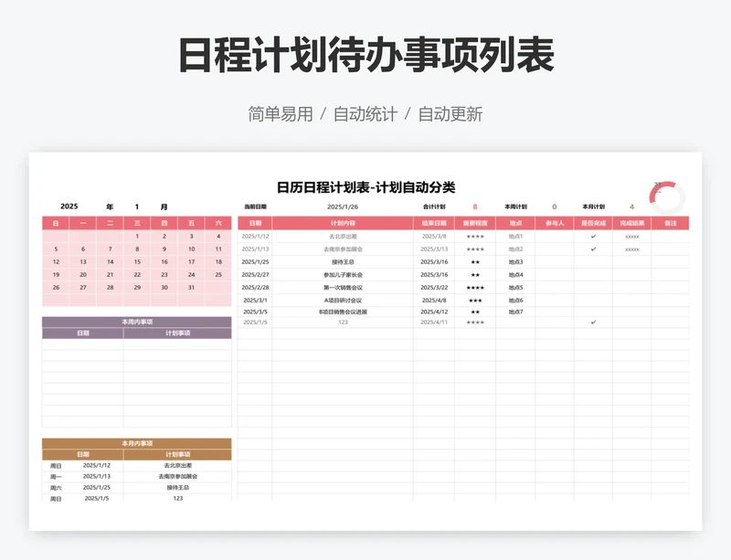731x560 pixels.
Task: Select day 25 in the calendar
Action: tap(217, 274)
